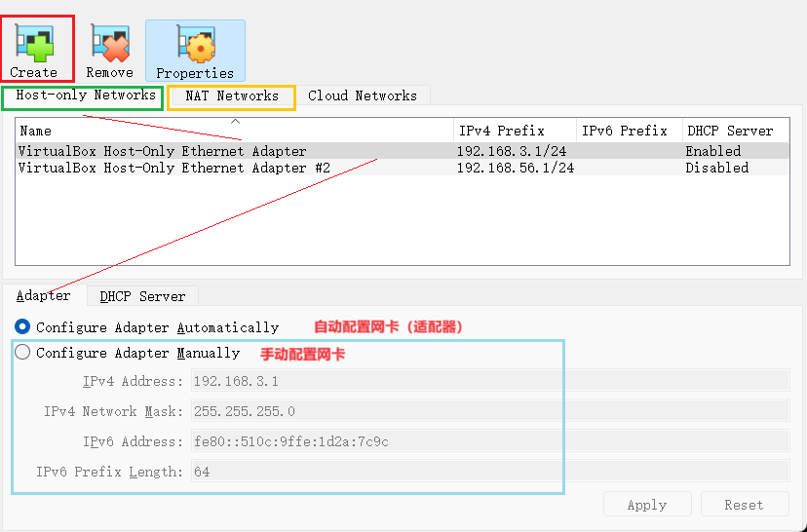Sort by the Name column header
Viewport: 807px width, 532px height.
pyautogui.click(x=235, y=131)
